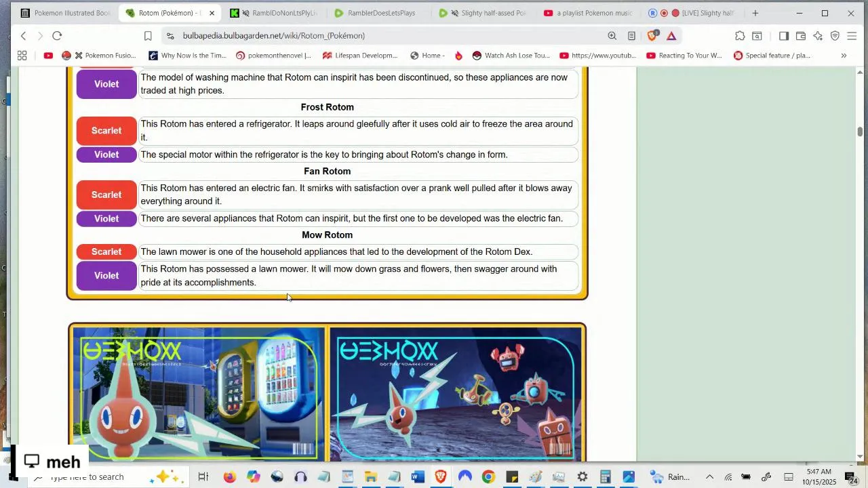Image resolution: width=868 pixels, height=488 pixels.
Task: Open the https://www.youtub... bookmark
Action: tap(597, 56)
